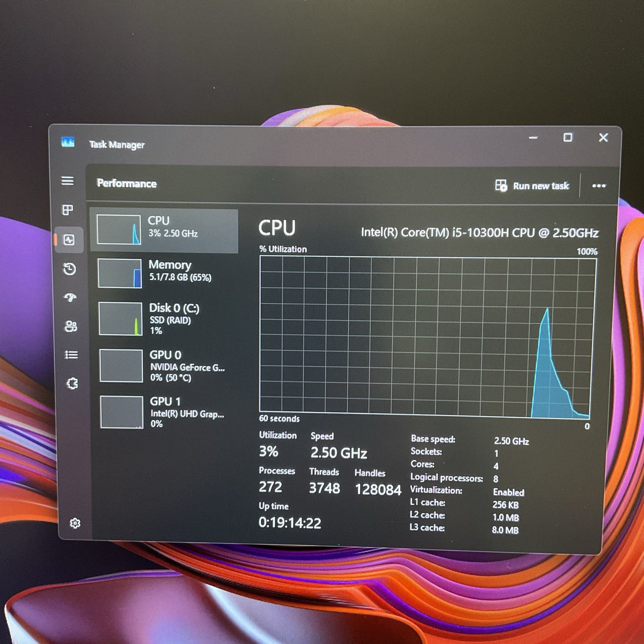Open the Processes page icon

pos(68,210)
